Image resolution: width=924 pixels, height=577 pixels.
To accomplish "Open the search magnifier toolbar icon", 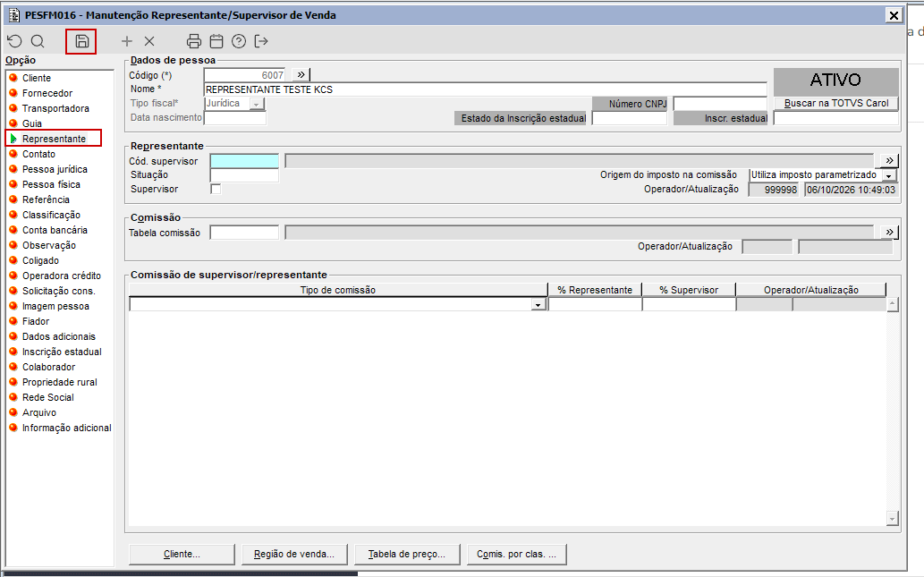I will (38, 41).
